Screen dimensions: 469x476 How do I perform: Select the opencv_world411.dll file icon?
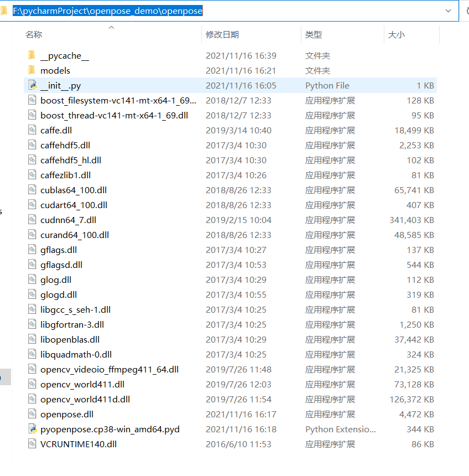(x=33, y=384)
